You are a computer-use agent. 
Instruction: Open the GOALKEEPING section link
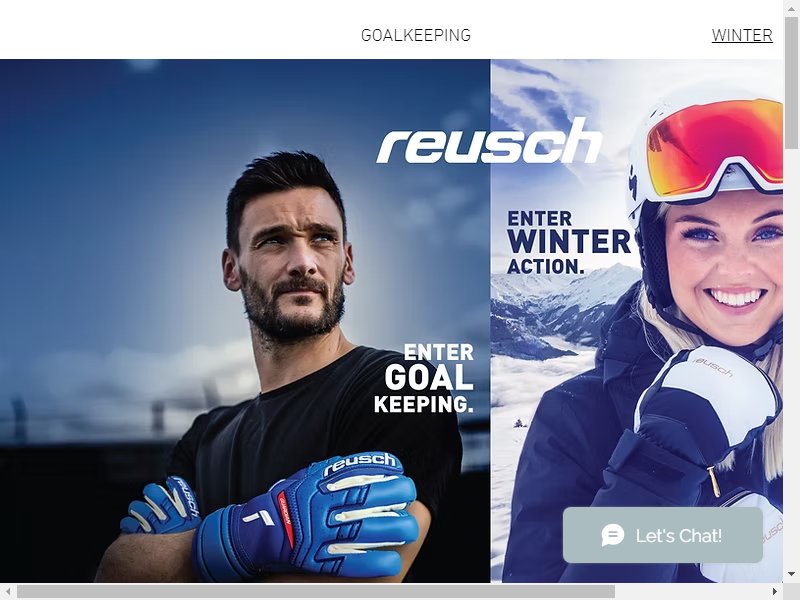click(x=416, y=35)
